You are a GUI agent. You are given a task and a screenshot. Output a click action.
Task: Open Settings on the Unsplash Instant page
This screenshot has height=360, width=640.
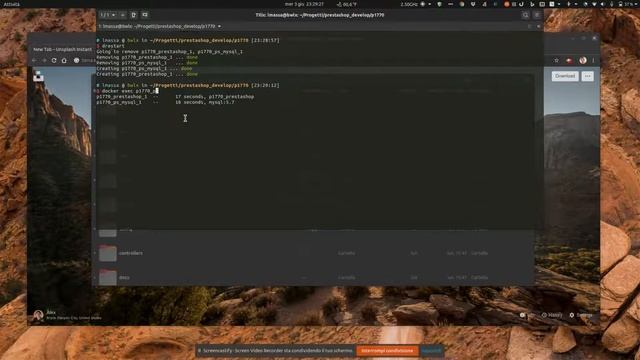point(581,315)
